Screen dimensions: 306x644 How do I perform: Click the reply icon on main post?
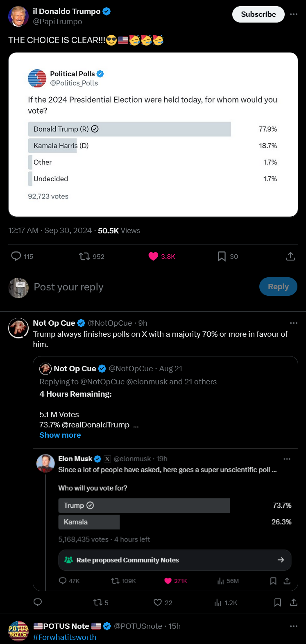click(x=16, y=256)
